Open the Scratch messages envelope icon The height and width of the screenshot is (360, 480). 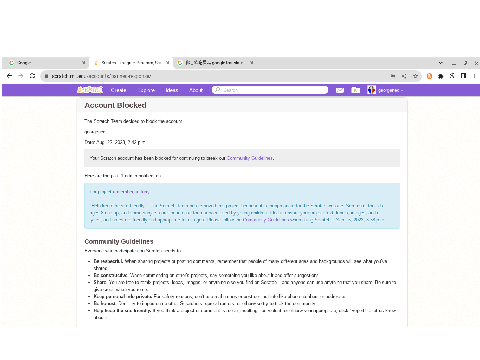pos(340,90)
